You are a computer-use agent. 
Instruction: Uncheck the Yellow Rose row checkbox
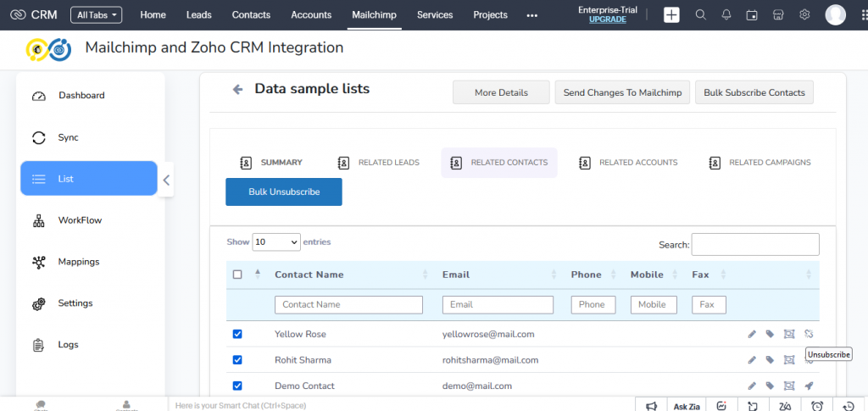coord(237,334)
